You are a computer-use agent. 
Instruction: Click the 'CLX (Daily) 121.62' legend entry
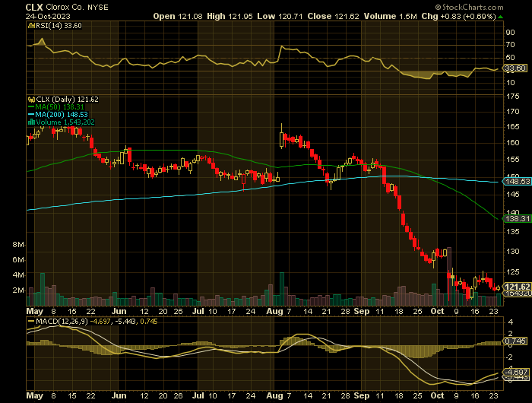67,100
